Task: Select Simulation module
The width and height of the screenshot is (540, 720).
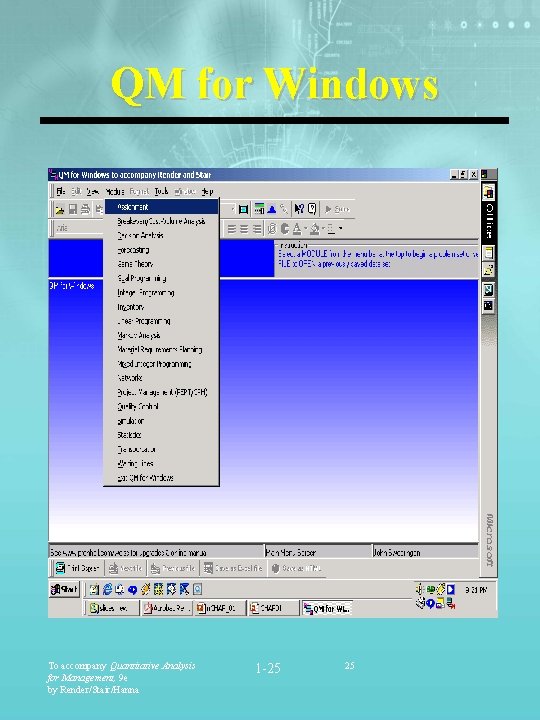Action: [161, 421]
